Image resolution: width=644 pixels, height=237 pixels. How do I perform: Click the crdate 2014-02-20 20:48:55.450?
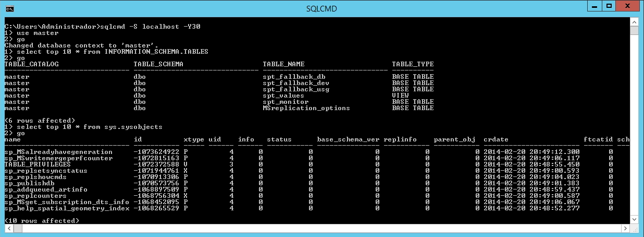coord(532,164)
